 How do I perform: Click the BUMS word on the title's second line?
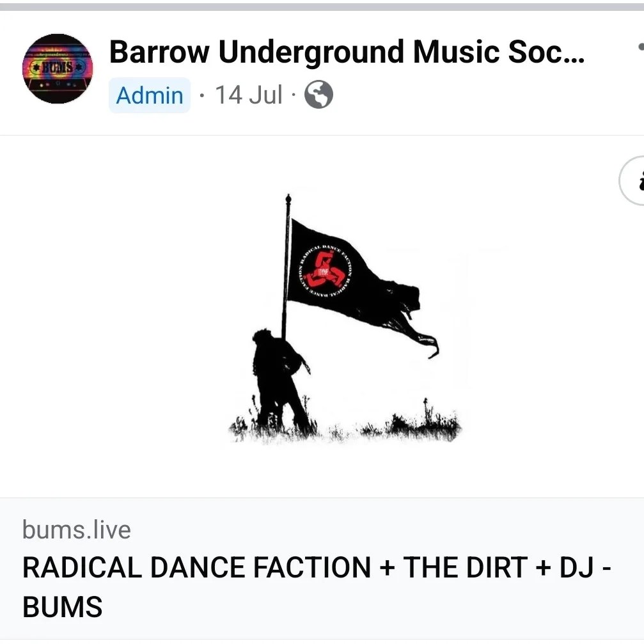coord(63,607)
